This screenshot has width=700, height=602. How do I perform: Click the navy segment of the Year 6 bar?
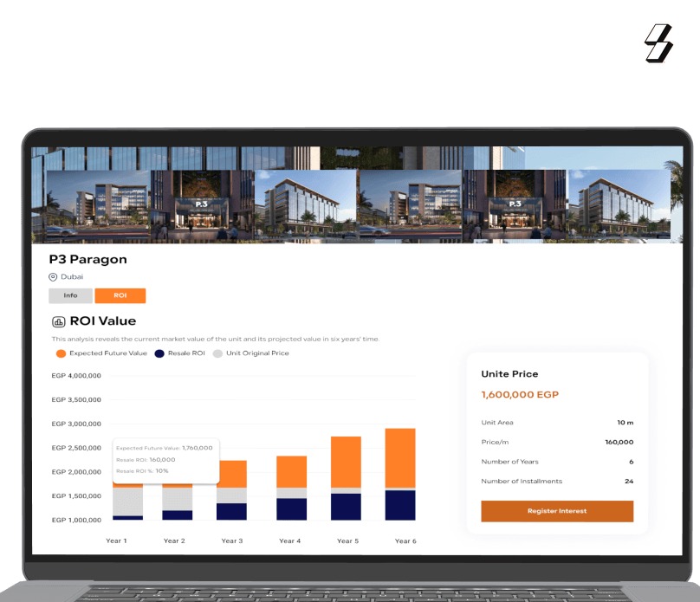click(400, 505)
